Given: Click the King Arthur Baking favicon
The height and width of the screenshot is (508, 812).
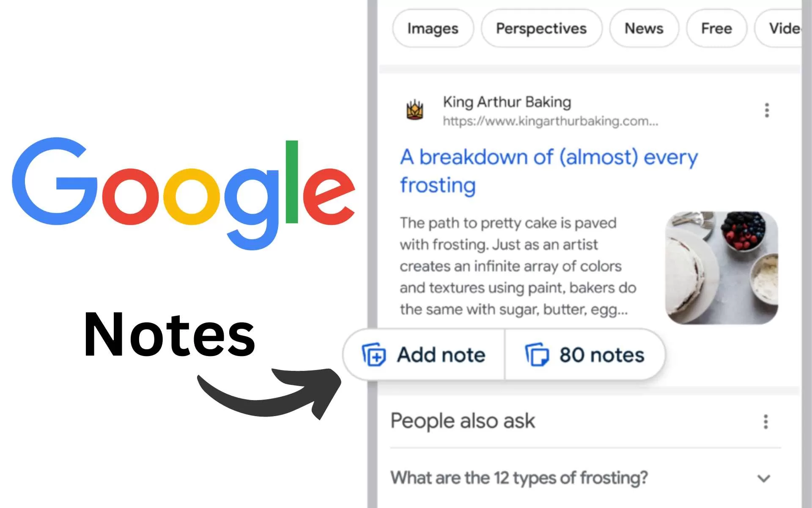Looking at the screenshot, I should click(x=414, y=110).
